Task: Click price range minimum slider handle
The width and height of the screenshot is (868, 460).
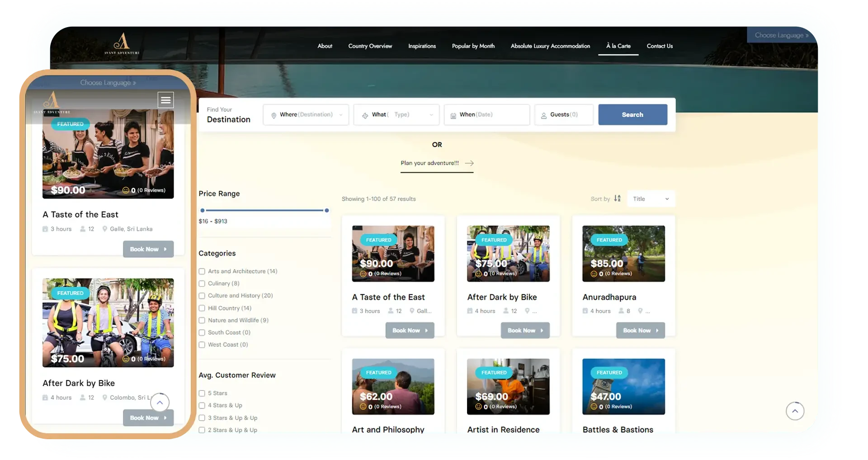Action: click(203, 210)
